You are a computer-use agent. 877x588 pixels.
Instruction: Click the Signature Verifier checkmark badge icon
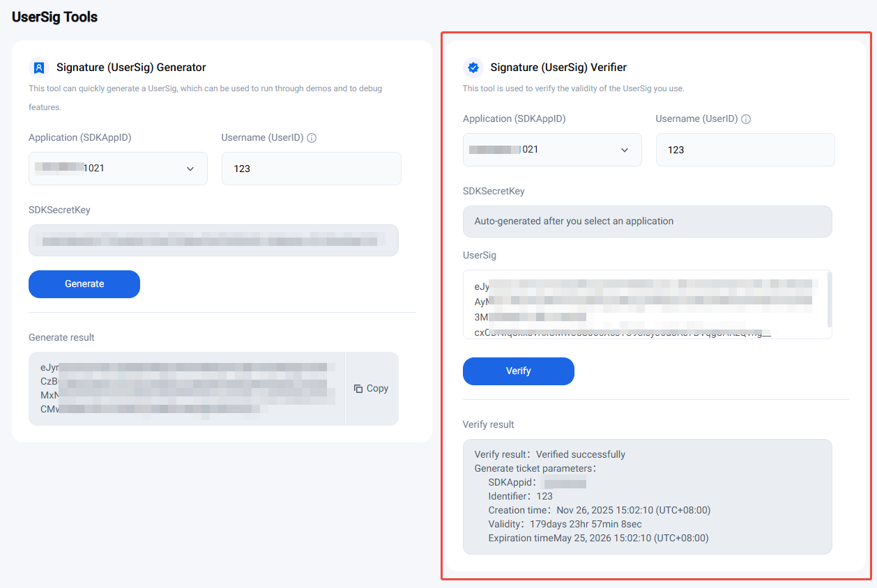pyautogui.click(x=473, y=68)
